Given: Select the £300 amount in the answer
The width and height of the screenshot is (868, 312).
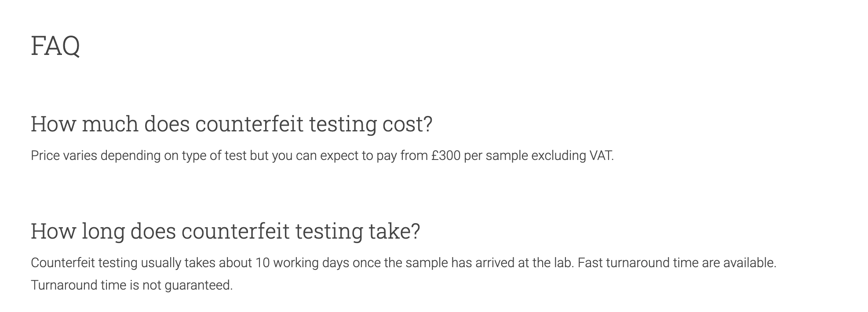Looking at the screenshot, I should coord(446,156).
